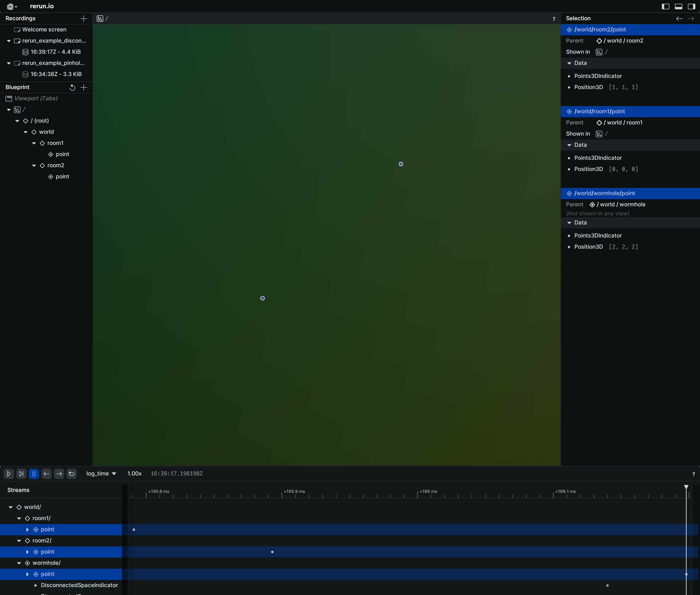Click room2 point event on timeline
Screen dimensions: 700x595
[x=272, y=552]
